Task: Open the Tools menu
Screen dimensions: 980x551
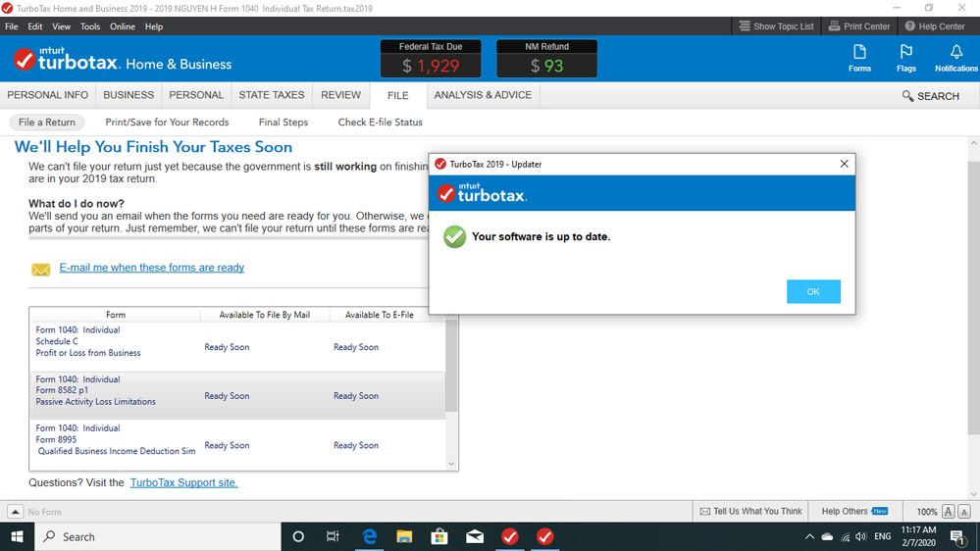Action: coord(90,26)
